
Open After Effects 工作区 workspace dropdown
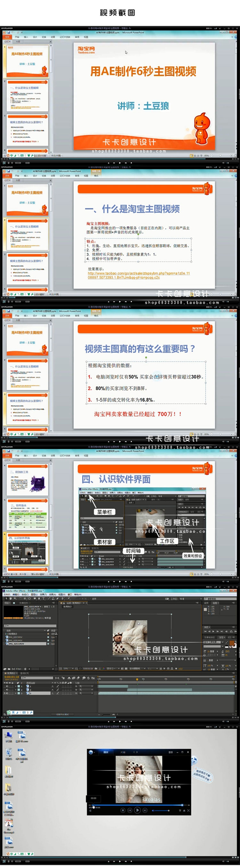click(190, 599)
